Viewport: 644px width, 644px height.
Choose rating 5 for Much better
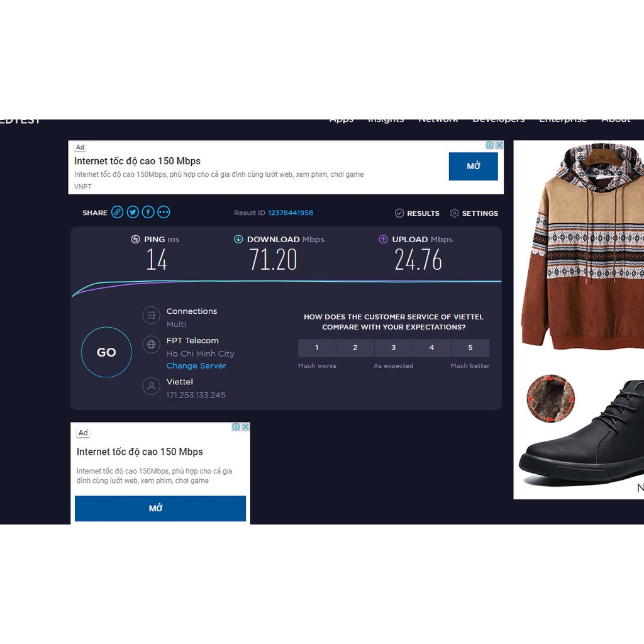pyautogui.click(x=470, y=348)
